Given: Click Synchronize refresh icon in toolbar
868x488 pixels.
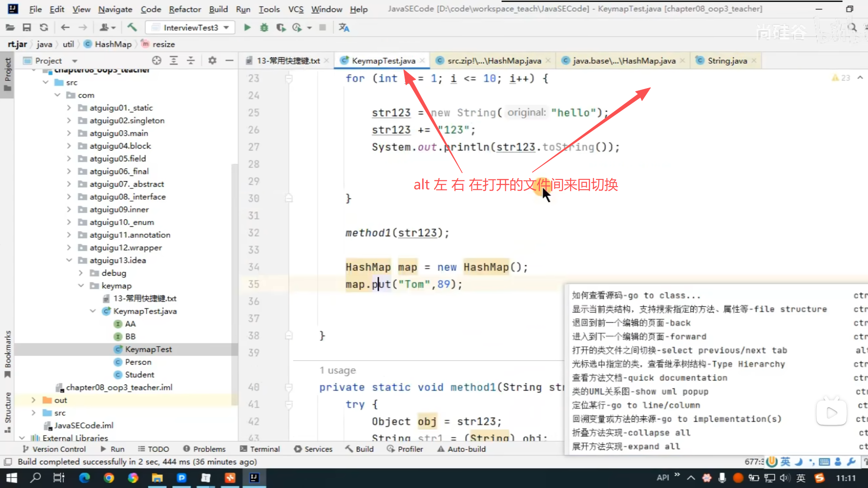Looking at the screenshot, I should [x=44, y=28].
